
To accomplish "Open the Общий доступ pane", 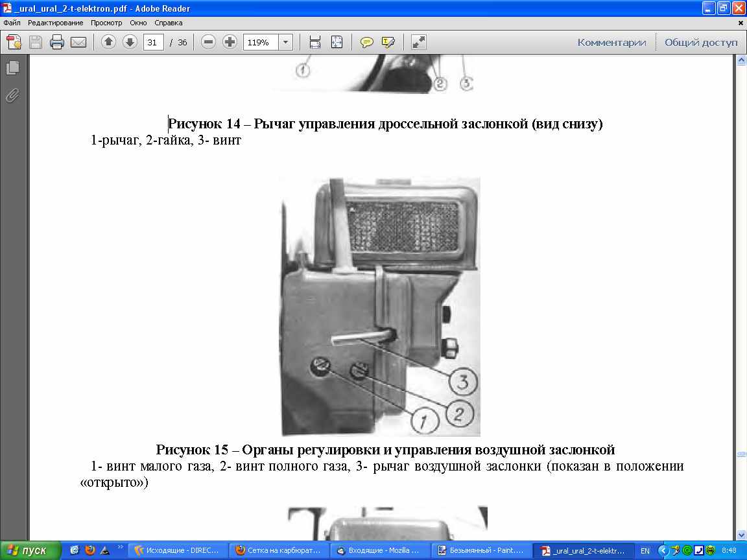I will tap(701, 43).
